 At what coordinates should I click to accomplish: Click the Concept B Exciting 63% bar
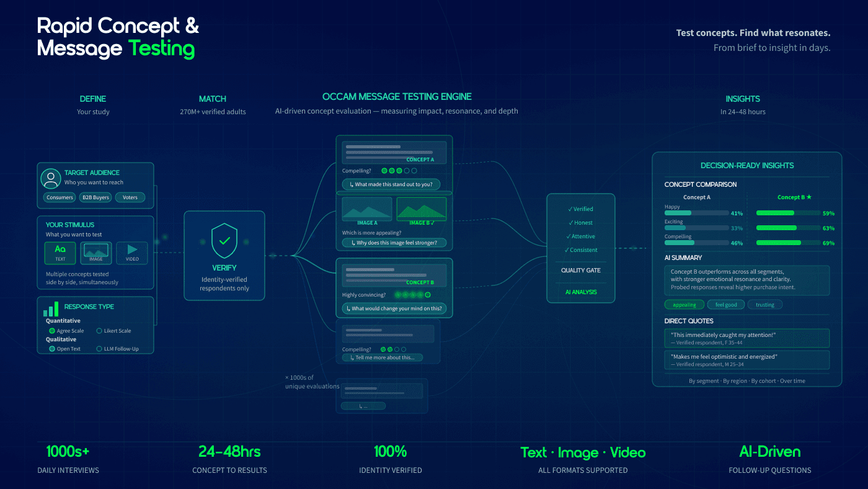(x=788, y=228)
